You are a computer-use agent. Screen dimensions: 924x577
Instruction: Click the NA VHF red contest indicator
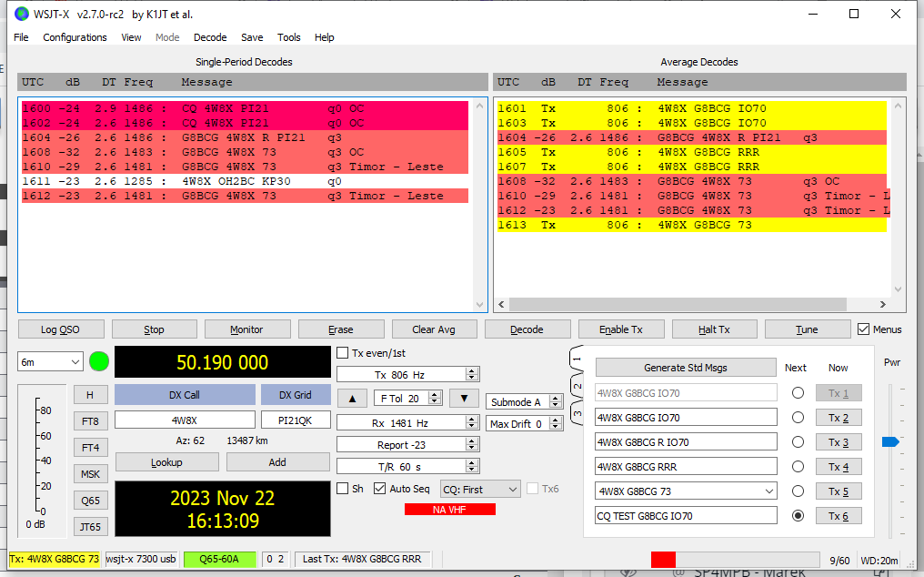449,509
